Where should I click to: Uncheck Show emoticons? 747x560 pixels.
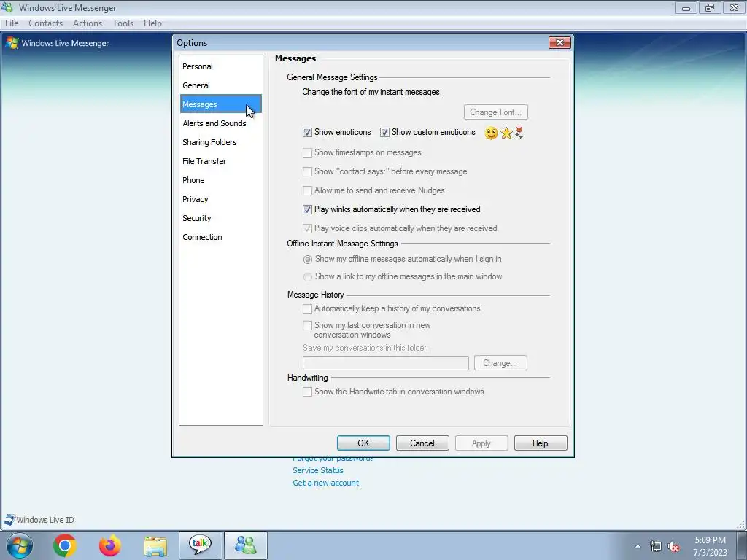pyautogui.click(x=307, y=133)
